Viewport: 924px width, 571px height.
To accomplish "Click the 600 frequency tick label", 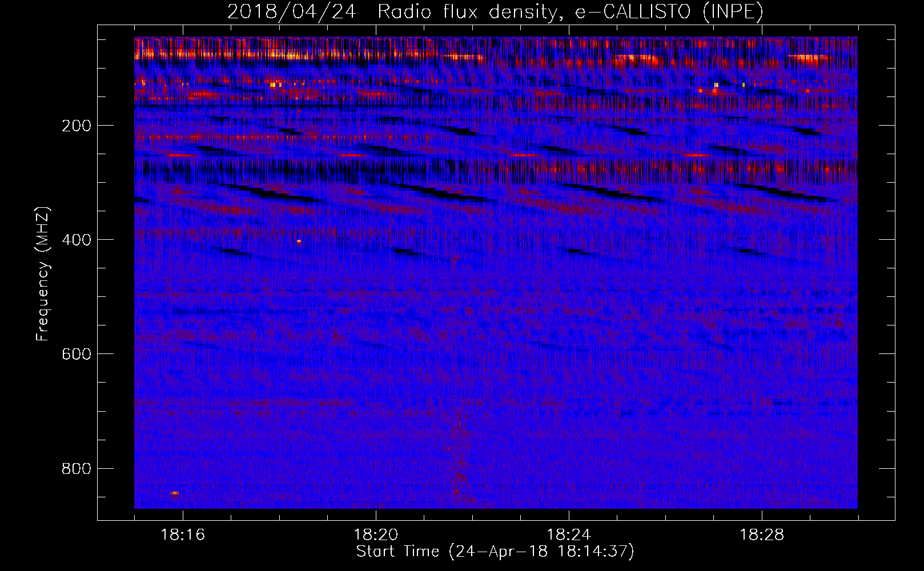I will [x=77, y=354].
